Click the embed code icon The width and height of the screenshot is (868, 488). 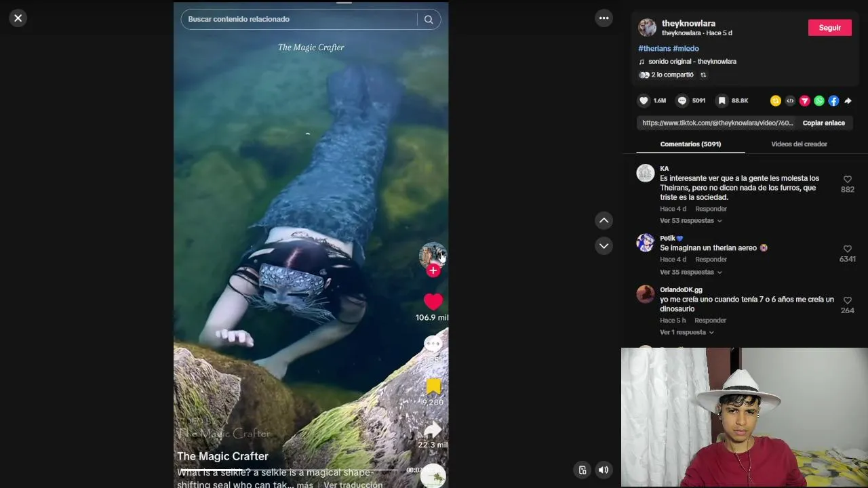[x=790, y=101]
